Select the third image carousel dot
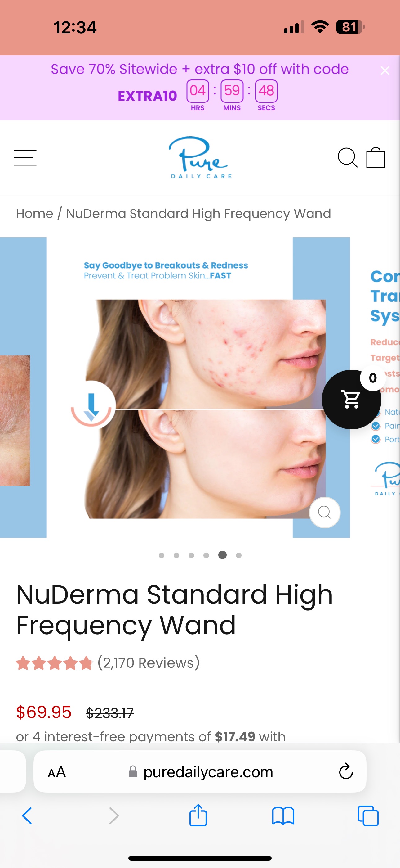This screenshot has width=400, height=868. (191, 555)
